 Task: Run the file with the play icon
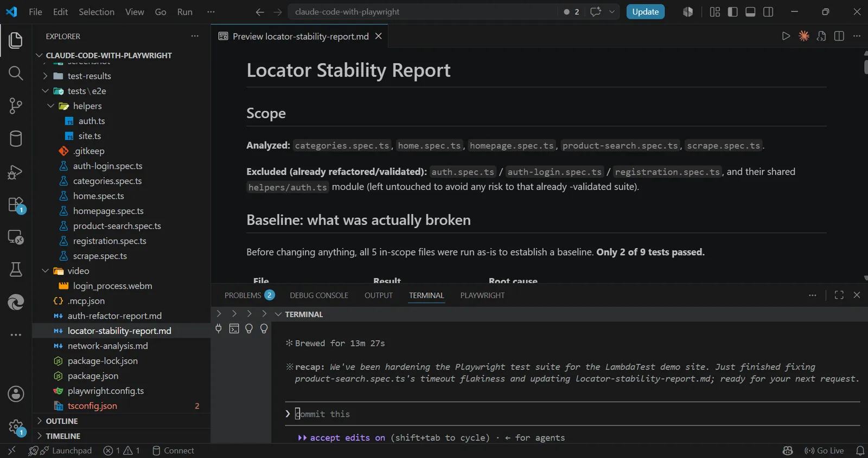[786, 36]
